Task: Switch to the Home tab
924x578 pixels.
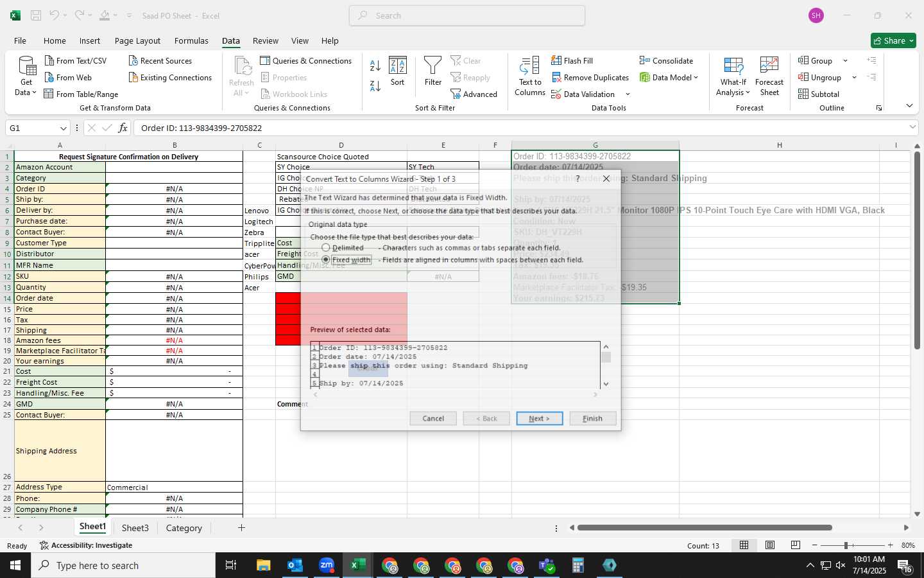Action: pyautogui.click(x=55, y=40)
